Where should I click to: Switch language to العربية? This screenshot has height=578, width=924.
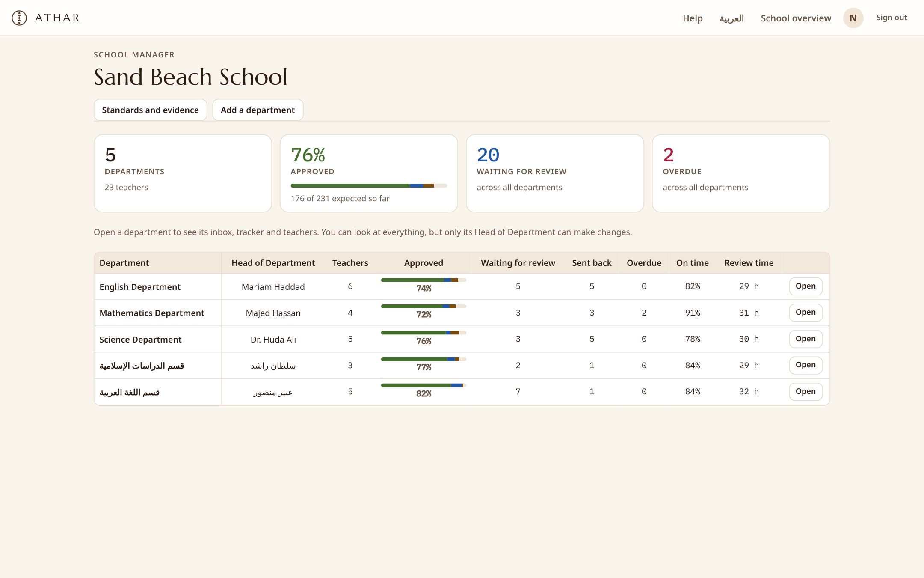coord(731,18)
